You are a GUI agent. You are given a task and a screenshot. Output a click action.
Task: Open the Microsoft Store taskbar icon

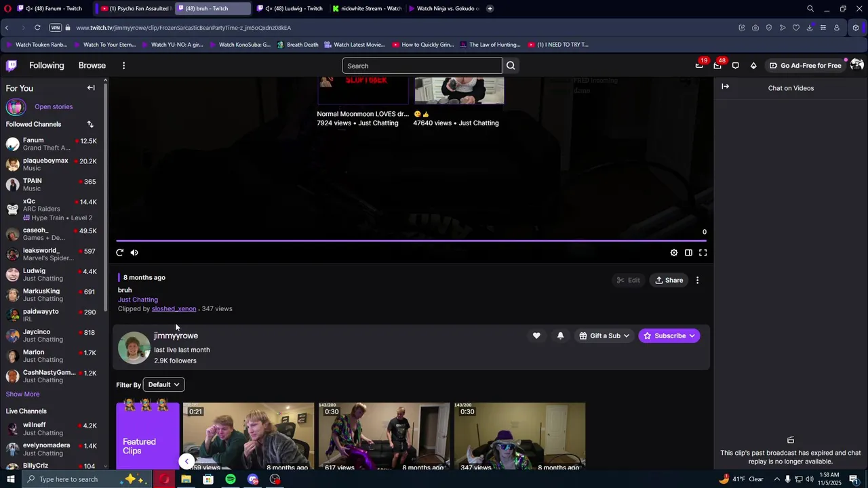tap(208, 479)
